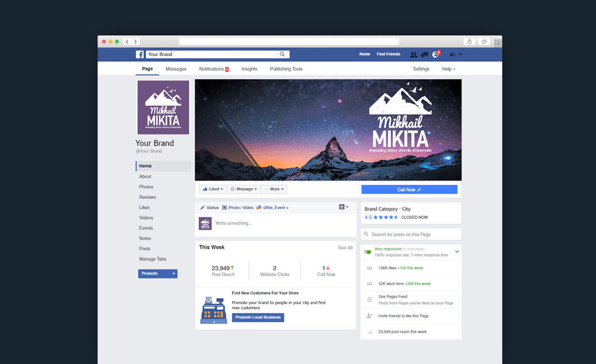Open Reviews in the sidebar
Screen dimensions: 596x364
(x=147, y=197)
